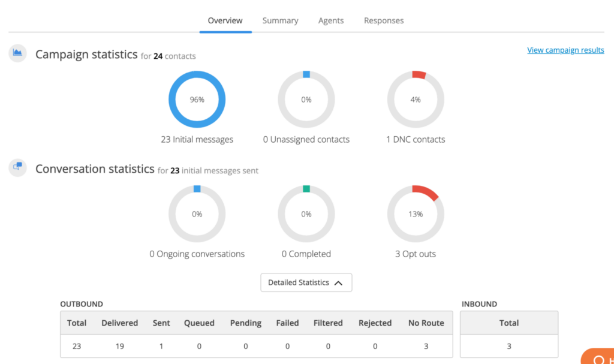Go to the Agents tab
Image resolution: width=614 pixels, height=364 pixels.
(x=331, y=20)
